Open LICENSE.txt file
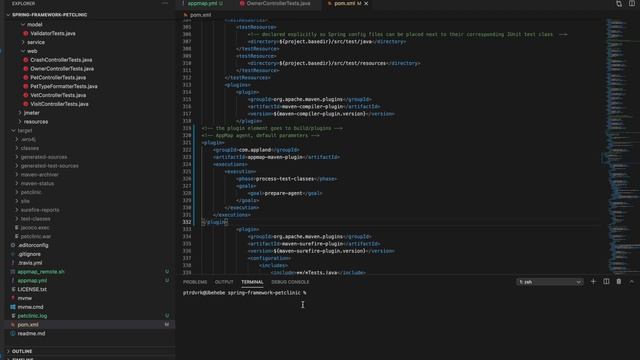The height and width of the screenshot is (360, 640). (32, 289)
